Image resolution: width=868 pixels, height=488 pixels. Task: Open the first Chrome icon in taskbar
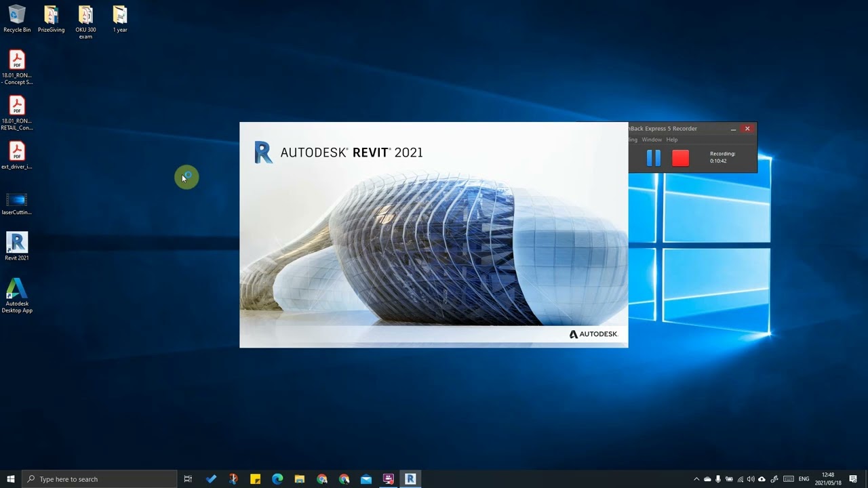(x=321, y=479)
